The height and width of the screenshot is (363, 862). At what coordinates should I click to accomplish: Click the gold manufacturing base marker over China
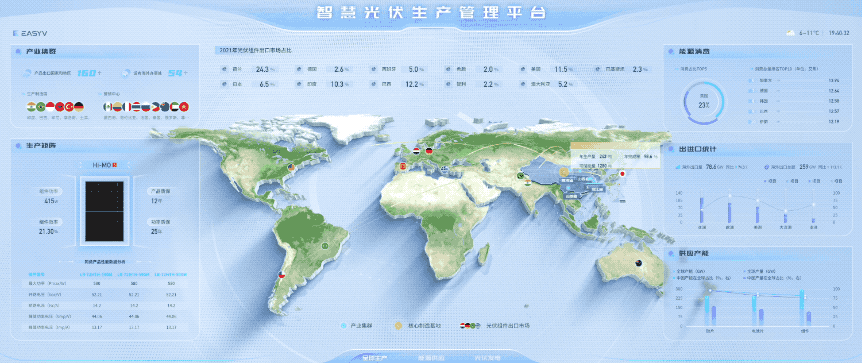[x=564, y=172]
